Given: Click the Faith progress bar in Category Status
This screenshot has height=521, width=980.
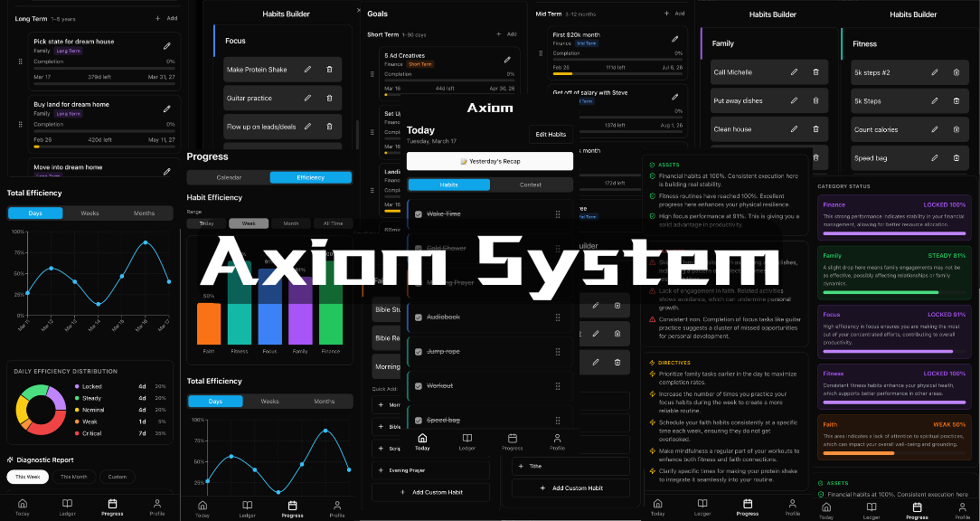Looking at the screenshot, I should pos(894,453).
